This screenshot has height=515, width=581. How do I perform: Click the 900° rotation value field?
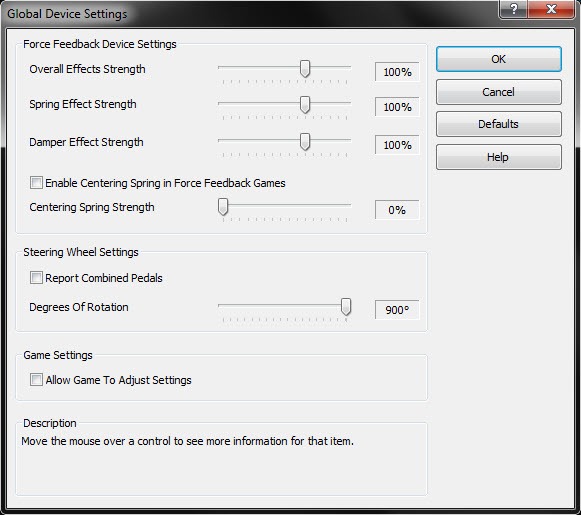[397, 310]
